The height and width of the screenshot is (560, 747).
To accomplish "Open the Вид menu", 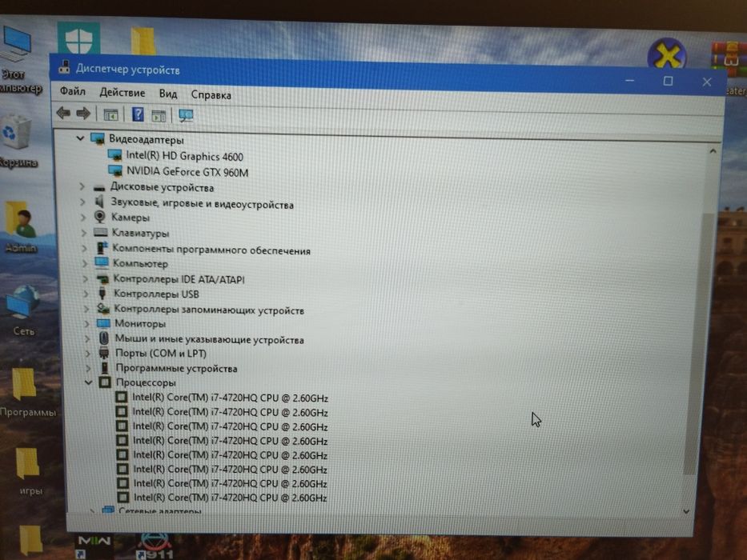I will [167, 94].
